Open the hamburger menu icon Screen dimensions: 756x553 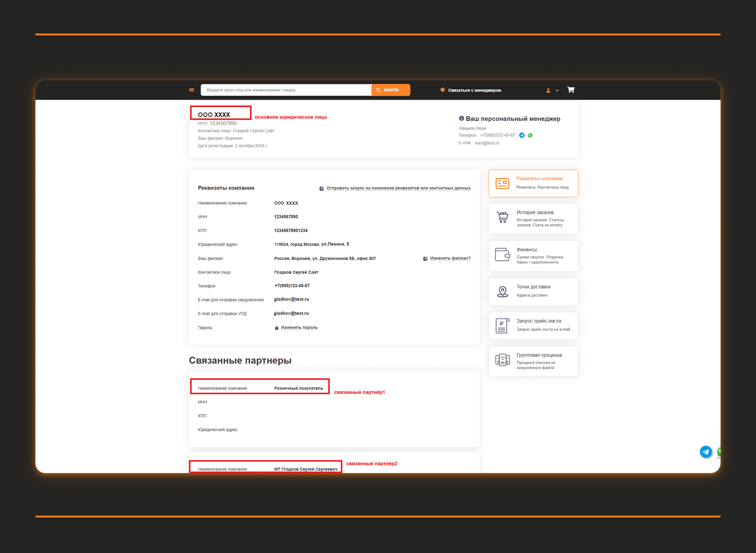pos(192,90)
